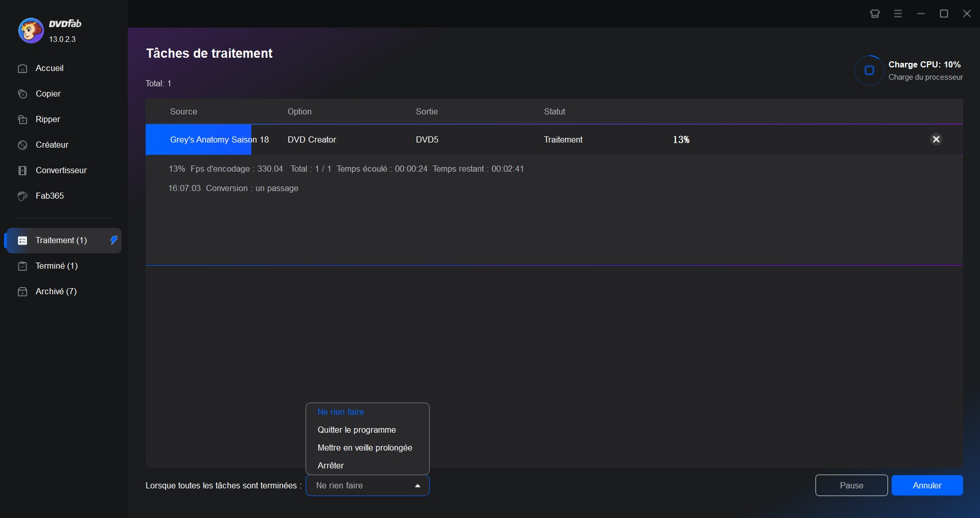Open the skin/theme icon in title bar
980x518 pixels.
(x=875, y=14)
